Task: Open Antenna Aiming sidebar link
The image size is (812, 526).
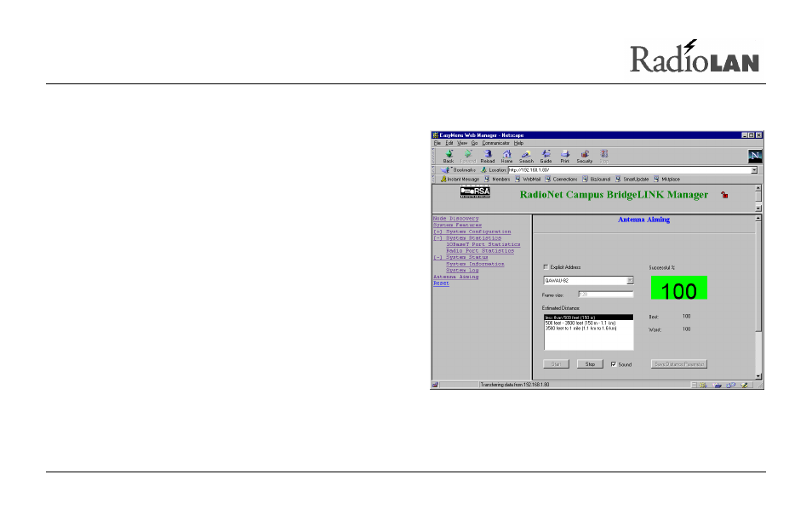Action: (455, 277)
